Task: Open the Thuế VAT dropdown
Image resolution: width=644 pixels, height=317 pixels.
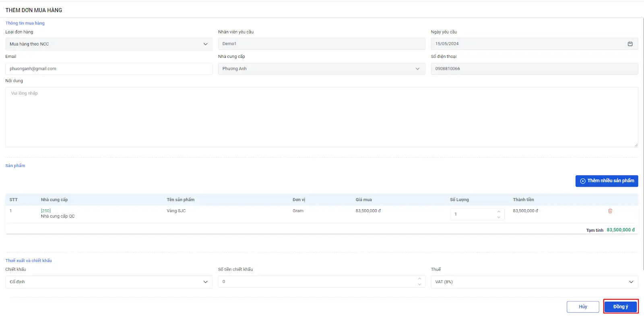Action: pos(534,282)
